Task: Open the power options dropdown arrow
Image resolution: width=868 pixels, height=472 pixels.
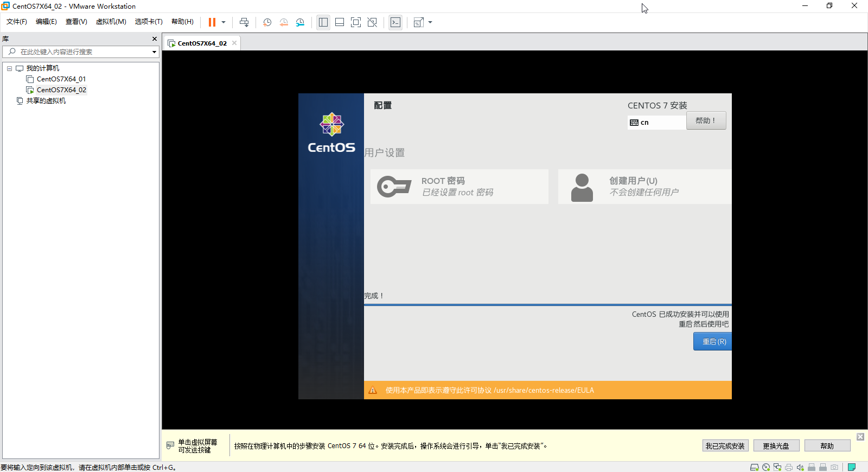Action: click(x=224, y=22)
